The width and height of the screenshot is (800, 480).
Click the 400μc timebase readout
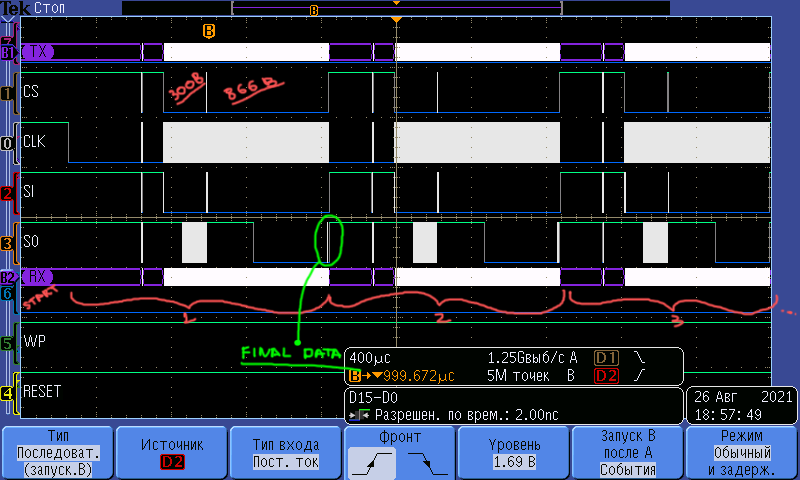370,358
